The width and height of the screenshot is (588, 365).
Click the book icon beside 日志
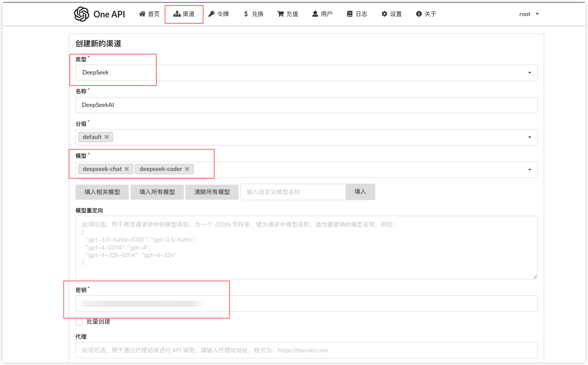pos(350,14)
